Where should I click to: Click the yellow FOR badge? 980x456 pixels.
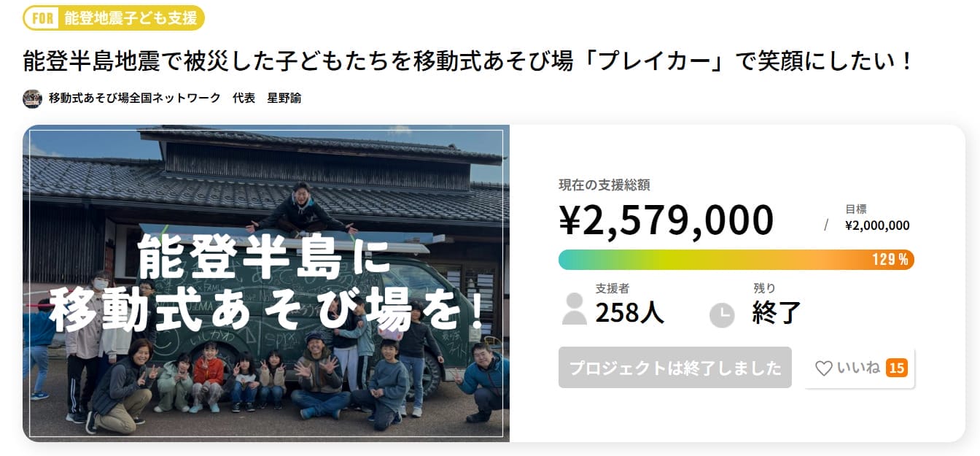click(x=43, y=18)
